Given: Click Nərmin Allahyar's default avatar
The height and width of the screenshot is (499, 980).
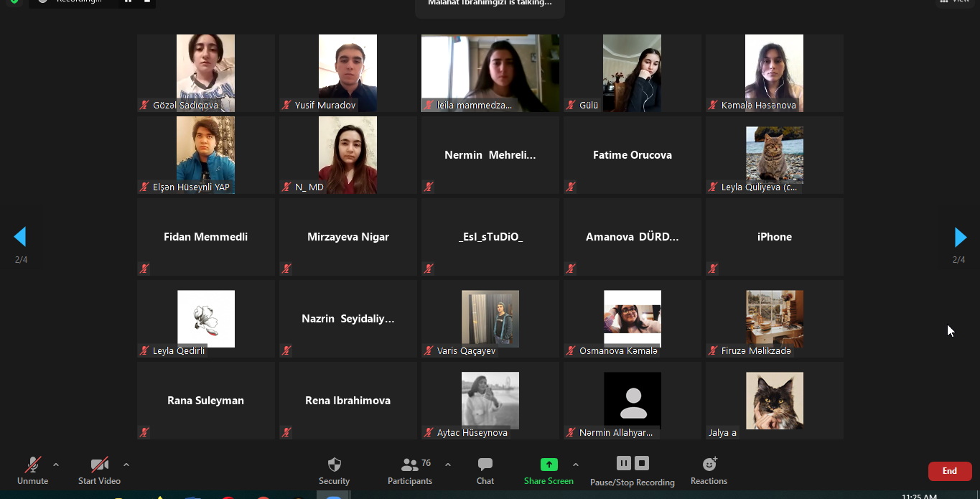Looking at the screenshot, I should tap(633, 401).
